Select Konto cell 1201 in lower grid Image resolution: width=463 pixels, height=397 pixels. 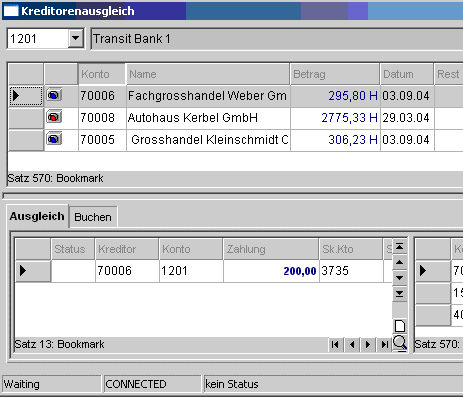pos(191,271)
